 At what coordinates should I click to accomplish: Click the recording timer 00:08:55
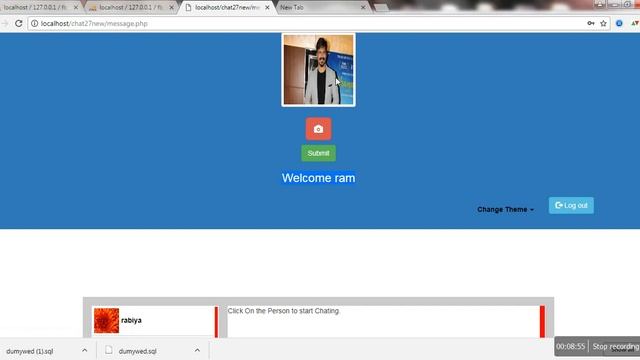tap(571, 347)
